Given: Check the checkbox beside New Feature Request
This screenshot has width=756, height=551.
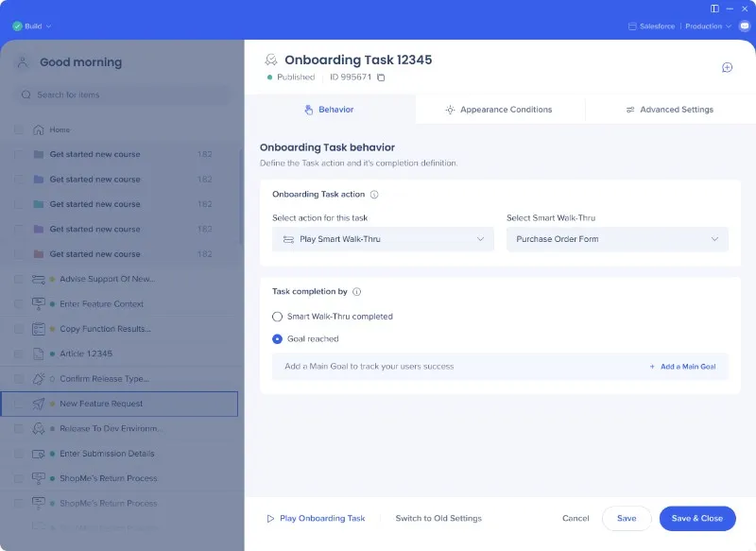Looking at the screenshot, I should [x=17, y=403].
